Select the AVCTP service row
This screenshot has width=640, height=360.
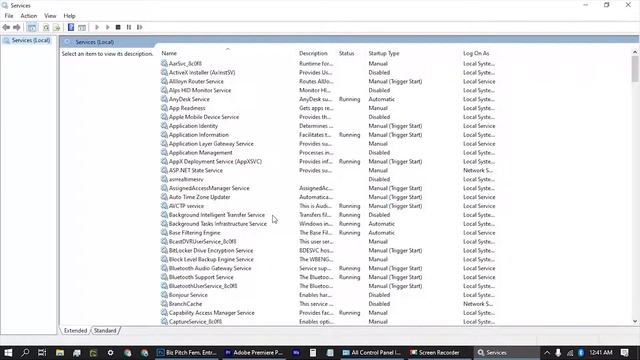327,206
